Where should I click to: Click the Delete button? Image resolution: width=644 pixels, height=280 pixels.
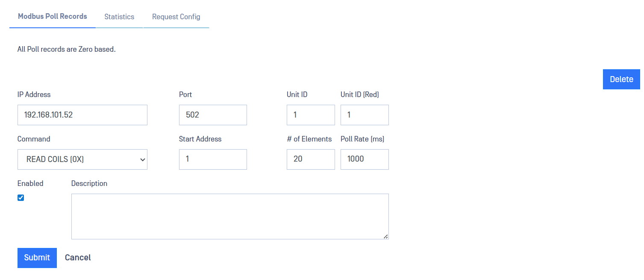[621, 80]
